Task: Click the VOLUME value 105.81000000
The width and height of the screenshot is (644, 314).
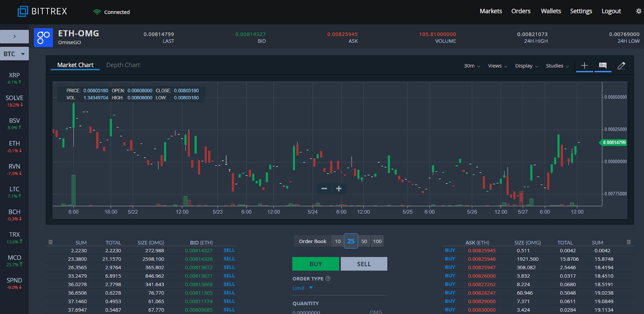Action: [x=438, y=34]
